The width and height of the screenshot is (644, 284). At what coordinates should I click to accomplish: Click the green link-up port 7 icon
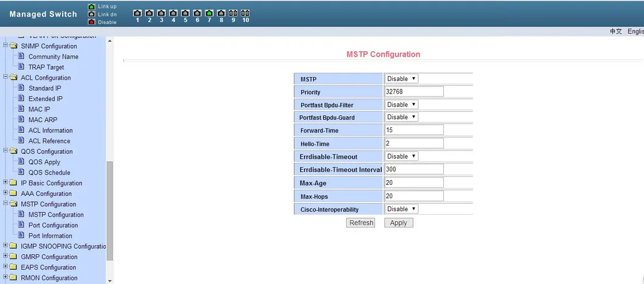209,13
